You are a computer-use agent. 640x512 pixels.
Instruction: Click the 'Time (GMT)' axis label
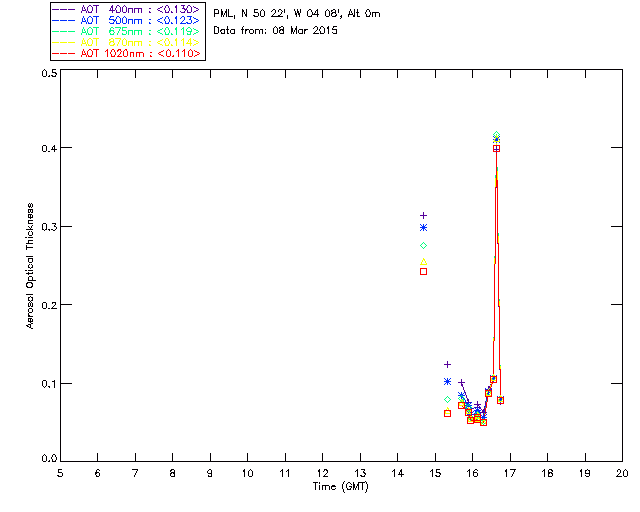(x=341, y=487)
